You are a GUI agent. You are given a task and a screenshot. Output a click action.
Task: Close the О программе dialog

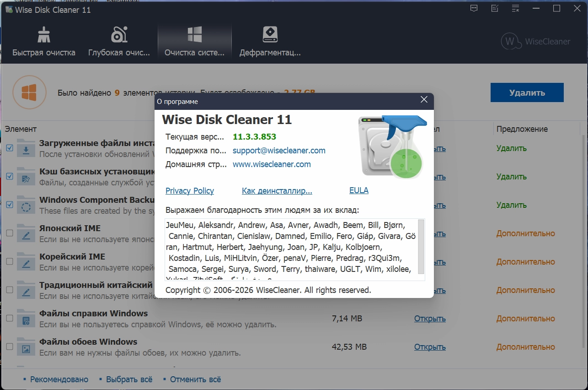[x=424, y=100]
